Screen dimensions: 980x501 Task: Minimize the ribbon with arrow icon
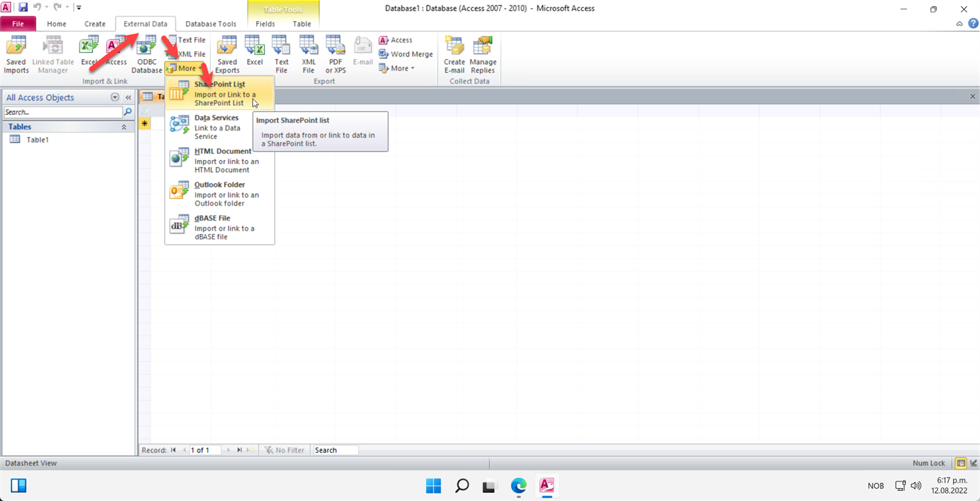click(960, 24)
